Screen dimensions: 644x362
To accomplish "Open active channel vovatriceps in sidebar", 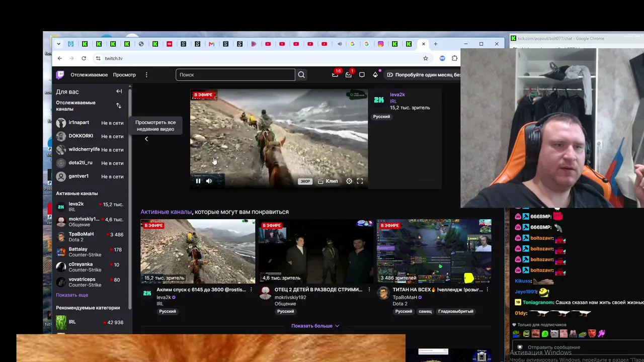I will point(90,282).
